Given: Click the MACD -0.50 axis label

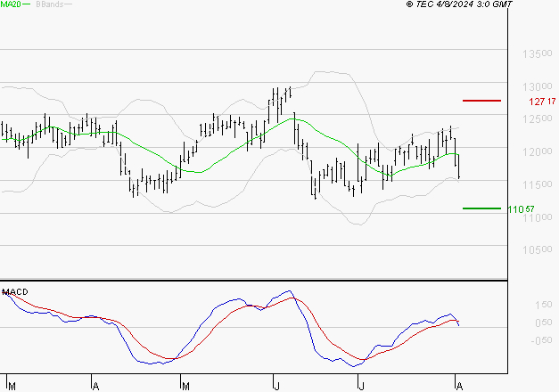Looking at the screenshot, I should pyautogui.click(x=541, y=340).
